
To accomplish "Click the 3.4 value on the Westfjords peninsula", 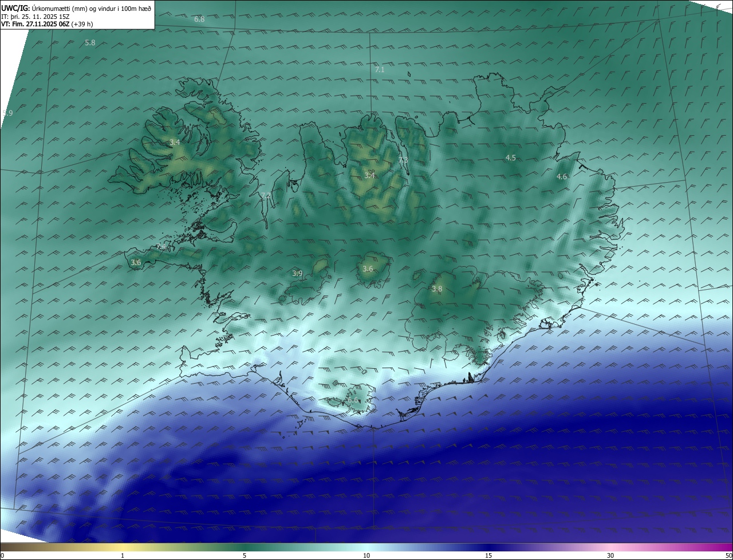I will pyautogui.click(x=175, y=142).
